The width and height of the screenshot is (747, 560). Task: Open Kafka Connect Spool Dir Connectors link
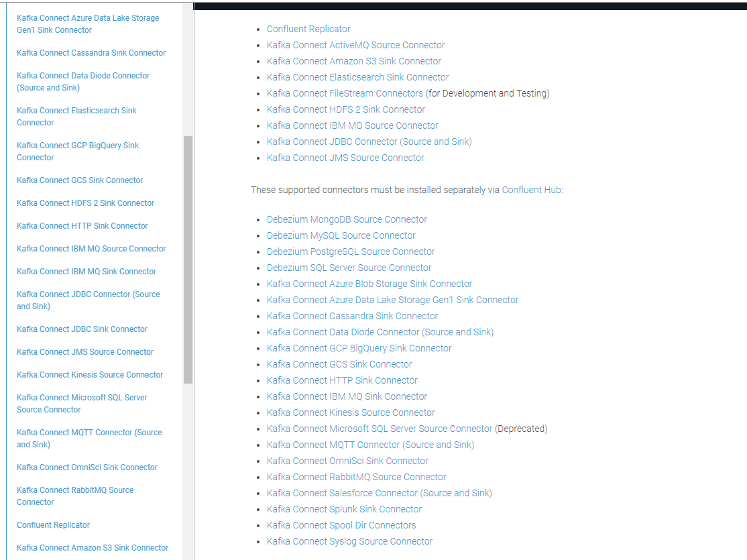[341, 526]
